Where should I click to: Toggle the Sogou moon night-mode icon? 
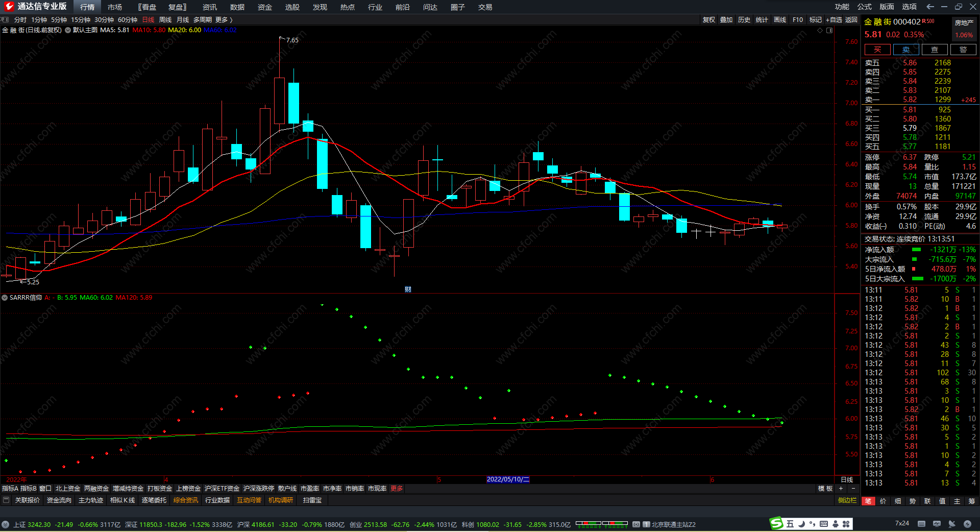(801, 524)
